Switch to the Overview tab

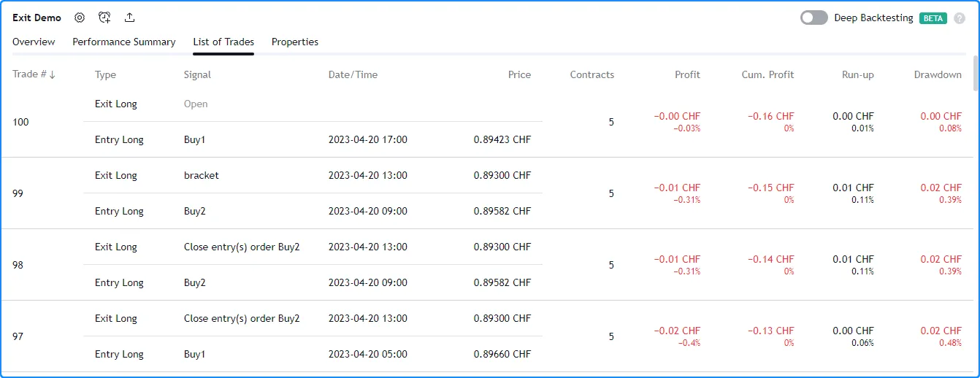[34, 42]
